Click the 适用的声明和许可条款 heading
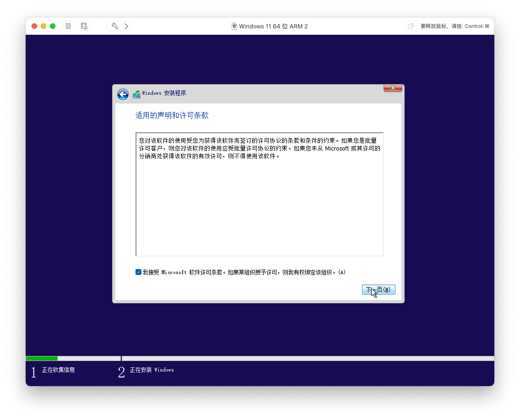Viewport: 520px width, 420px height. 172,115
